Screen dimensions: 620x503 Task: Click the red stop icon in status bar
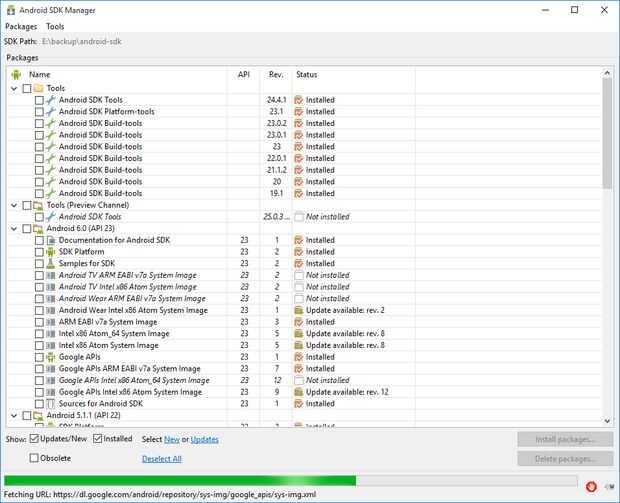pyautogui.click(x=591, y=487)
